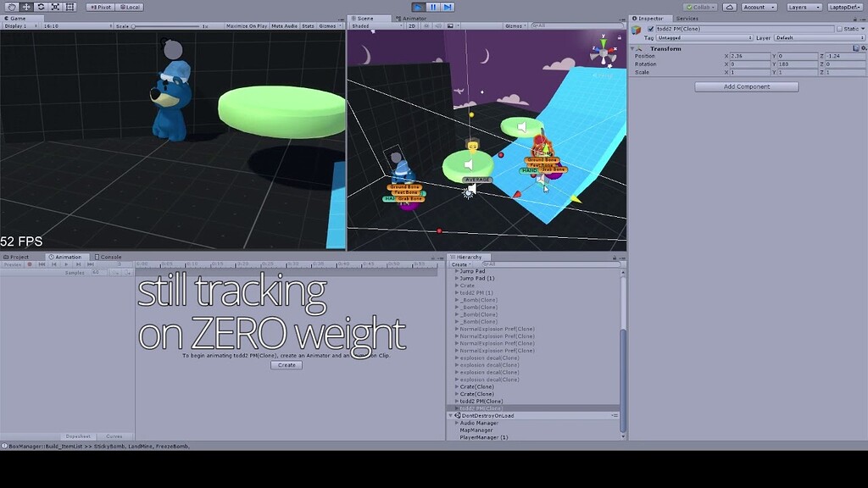868x488 pixels.
Task: Click the Step frame button
Action: pyautogui.click(x=448, y=6)
